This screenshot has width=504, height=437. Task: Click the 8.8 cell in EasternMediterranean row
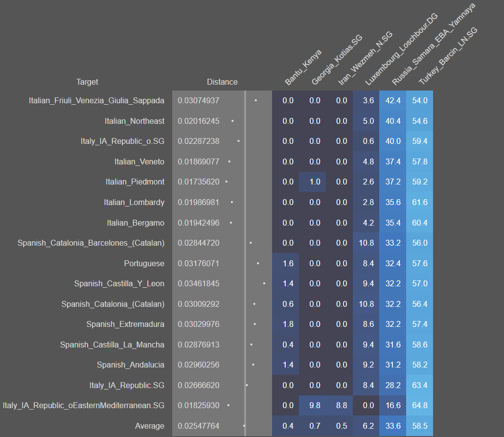tap(340, 406)
